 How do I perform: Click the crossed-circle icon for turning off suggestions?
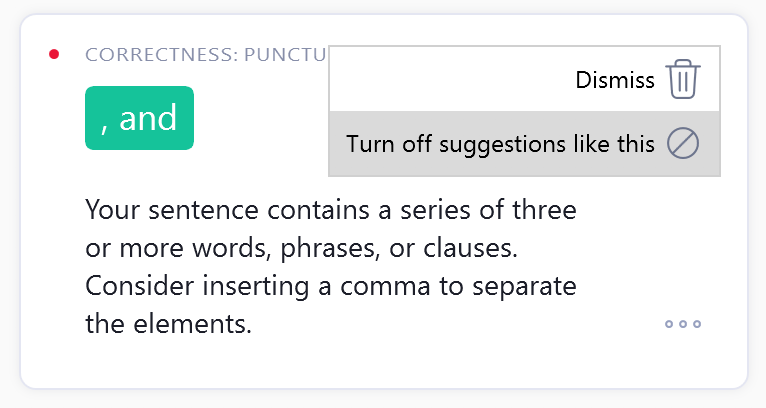[x=683, y=144]
